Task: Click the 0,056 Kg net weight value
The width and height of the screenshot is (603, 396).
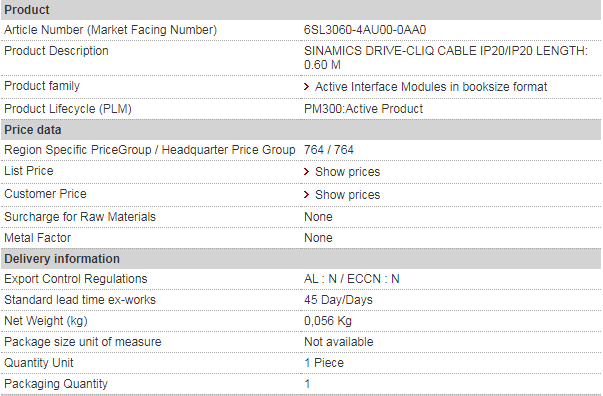Action: click(328, 321)
